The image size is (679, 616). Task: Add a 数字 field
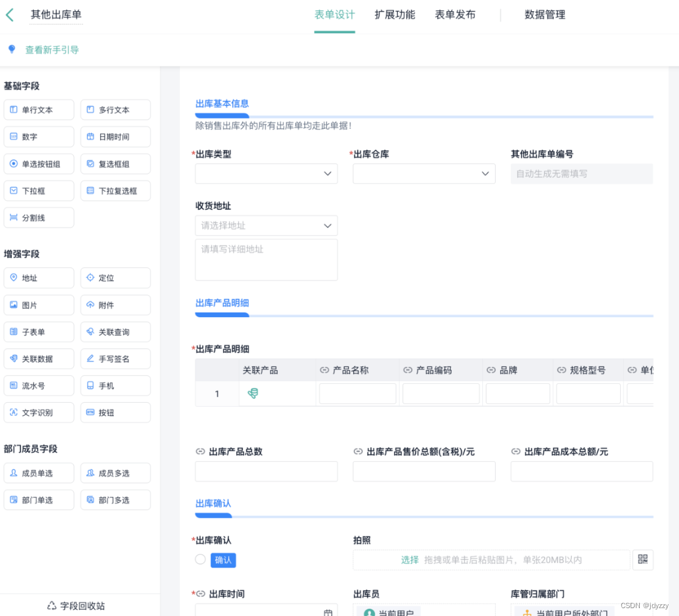tap(39, 137)
